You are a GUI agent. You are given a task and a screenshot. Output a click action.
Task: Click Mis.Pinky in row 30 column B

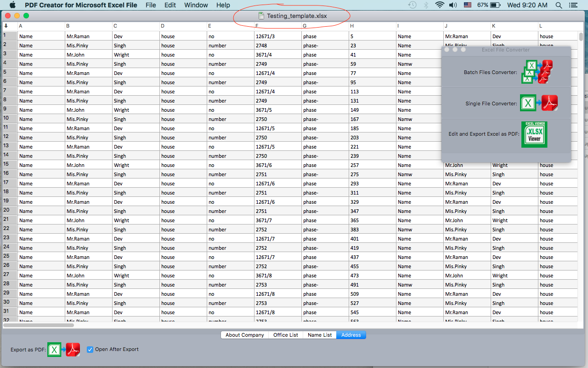coord(89,303)
